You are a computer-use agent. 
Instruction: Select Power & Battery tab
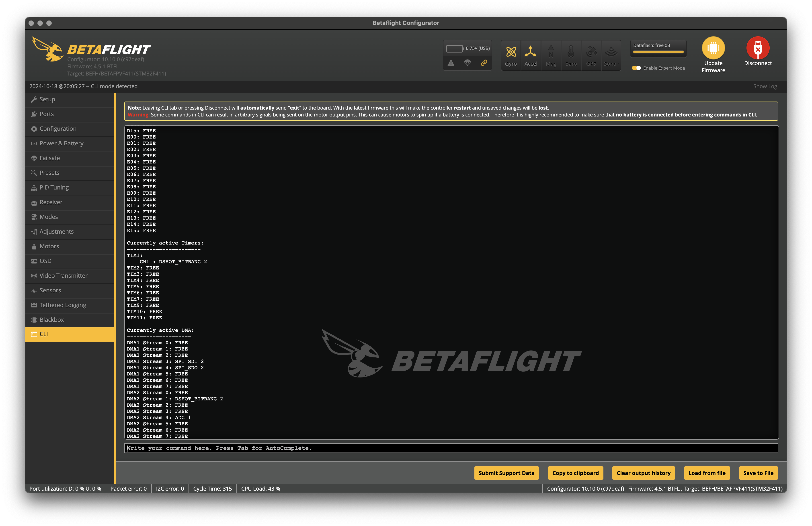pyautogui.click(x=70, y=143)
